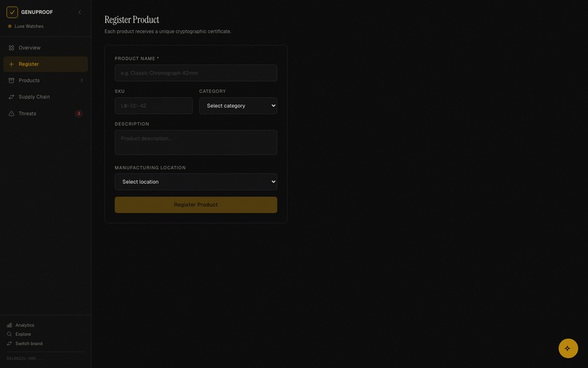Click the MANUFACTURING LOCATION label
This screenshot has width=588, height=368.
(x=150, y=168)
